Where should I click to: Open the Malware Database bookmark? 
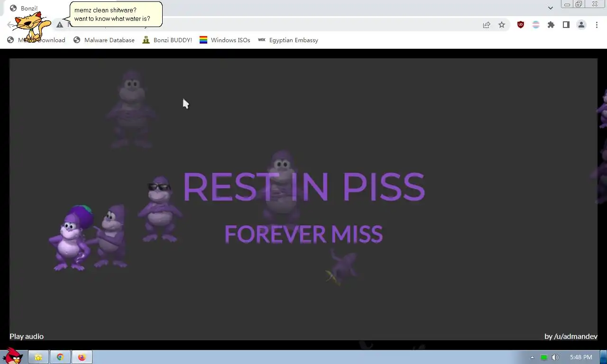point(104,40)
